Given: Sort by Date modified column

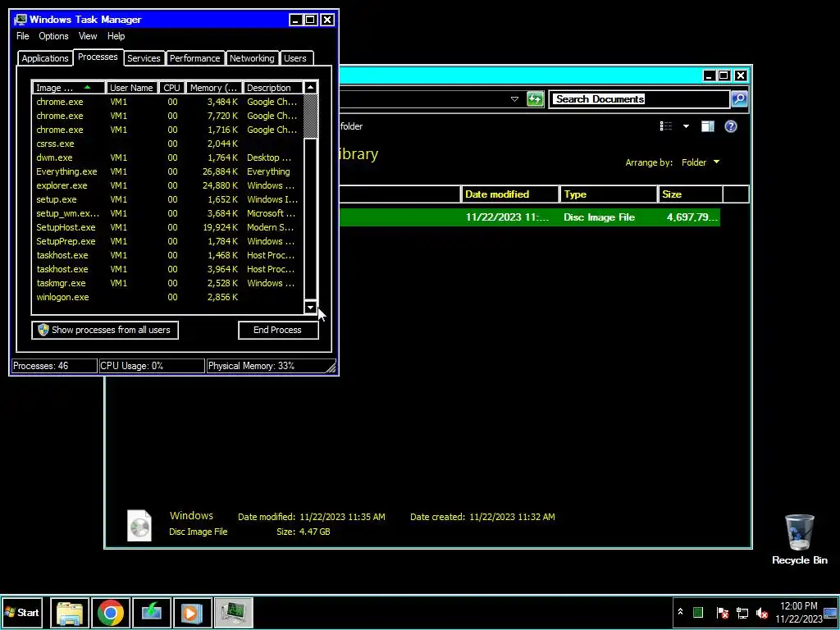Looking at the screenshot, I should (509, 194).
